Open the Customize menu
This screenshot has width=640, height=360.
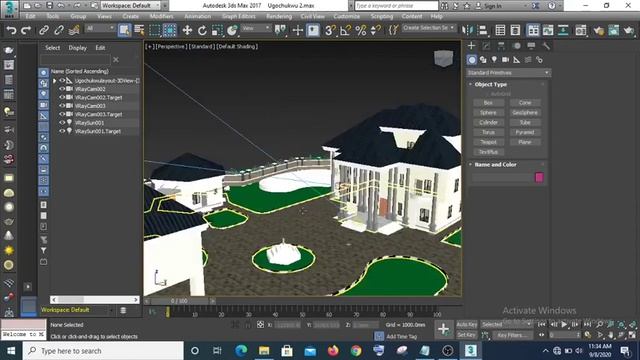[347, 16]
